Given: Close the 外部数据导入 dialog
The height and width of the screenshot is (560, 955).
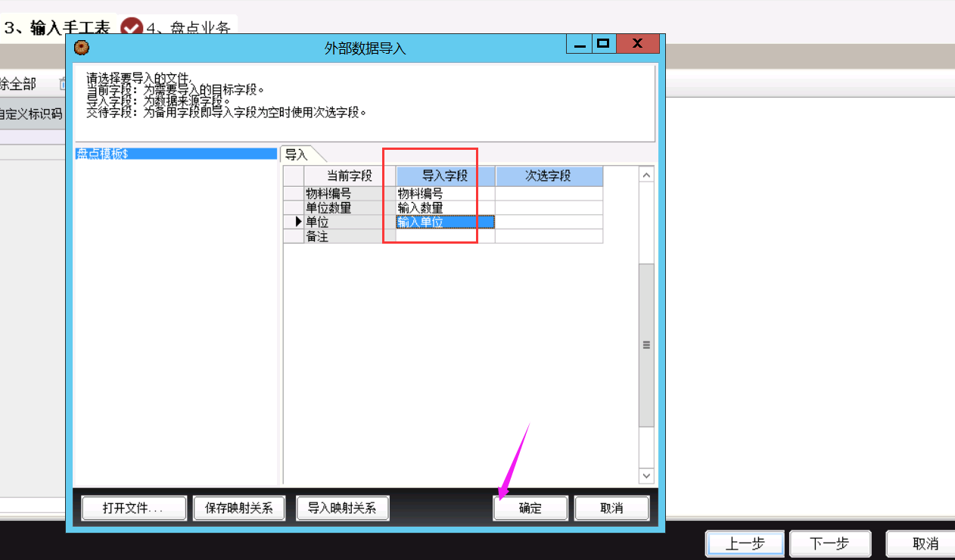Looking at the screenshot, I should tap(637, 45).
